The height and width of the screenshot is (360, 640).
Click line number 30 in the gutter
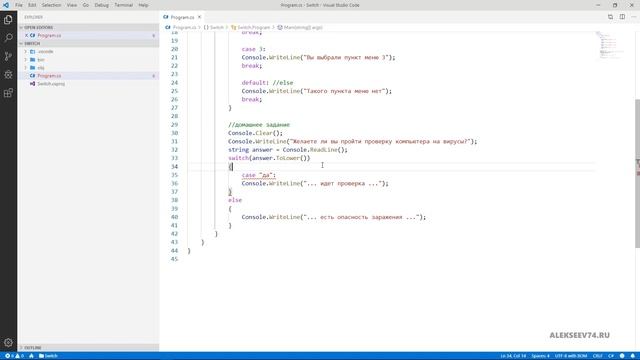(x=174, y=133)
